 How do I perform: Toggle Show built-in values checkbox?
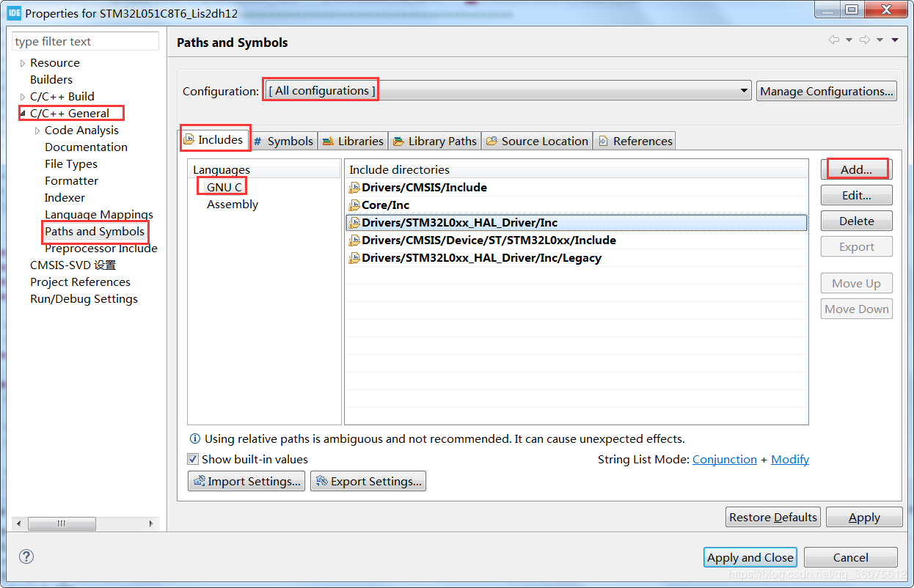click(193, 459)
